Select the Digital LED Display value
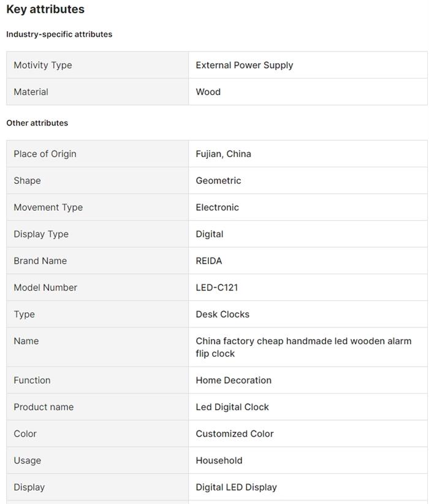The image size is (429, 504). tap(237, 487)
